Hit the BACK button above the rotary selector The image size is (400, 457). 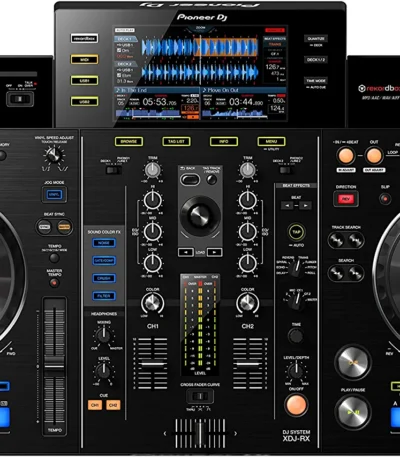coord(190,179)
